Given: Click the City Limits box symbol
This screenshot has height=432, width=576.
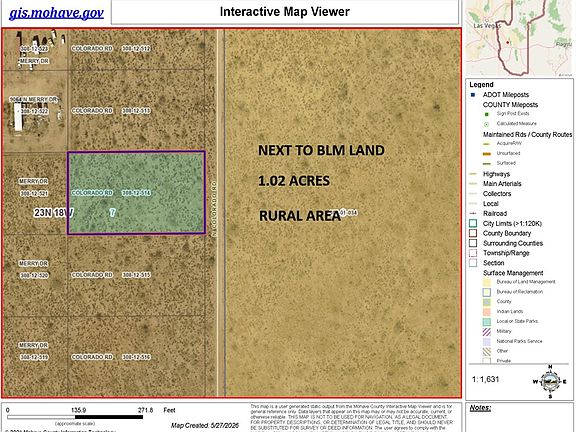Looking at the screenshot, I should pos(473,223).
